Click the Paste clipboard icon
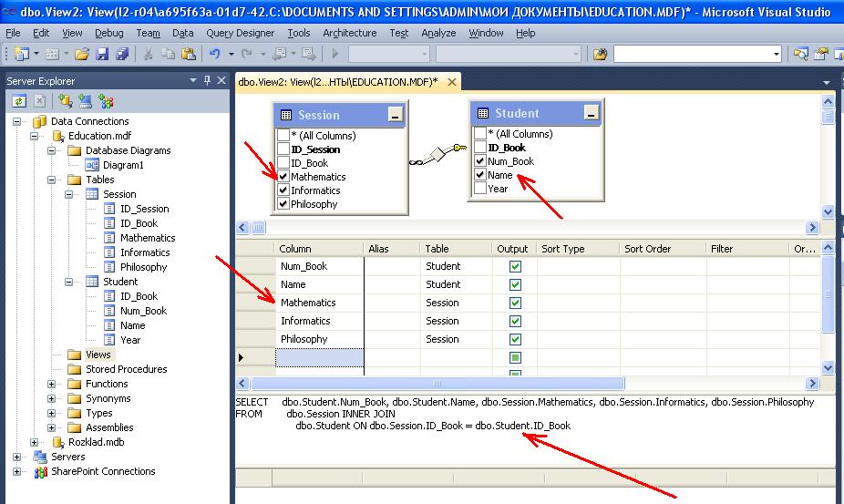 click(x=189, y=54)
